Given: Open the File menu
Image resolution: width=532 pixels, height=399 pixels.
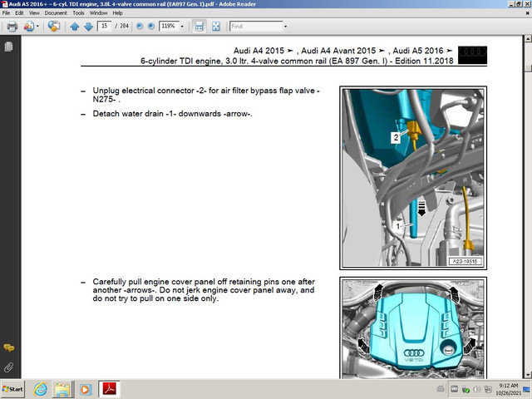Looking at the screenshot, I should pyautogui.click(x=6, y=13).
